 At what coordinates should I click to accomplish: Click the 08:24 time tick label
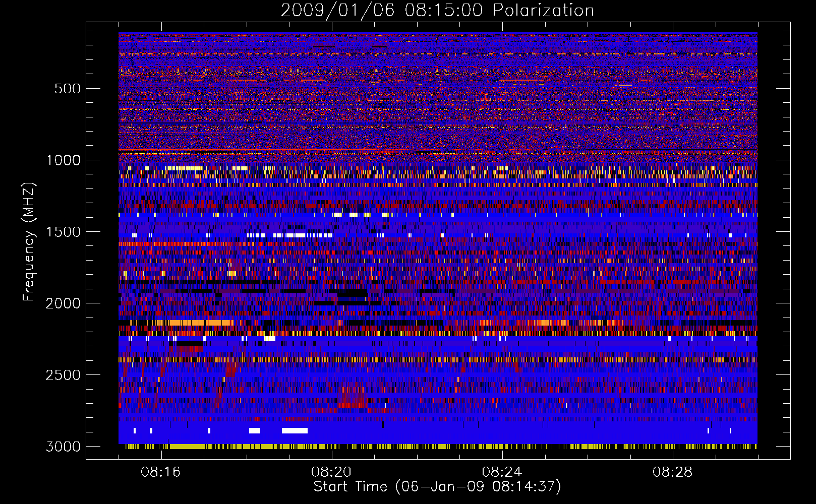pyautogui.click(x=502, y=472)
